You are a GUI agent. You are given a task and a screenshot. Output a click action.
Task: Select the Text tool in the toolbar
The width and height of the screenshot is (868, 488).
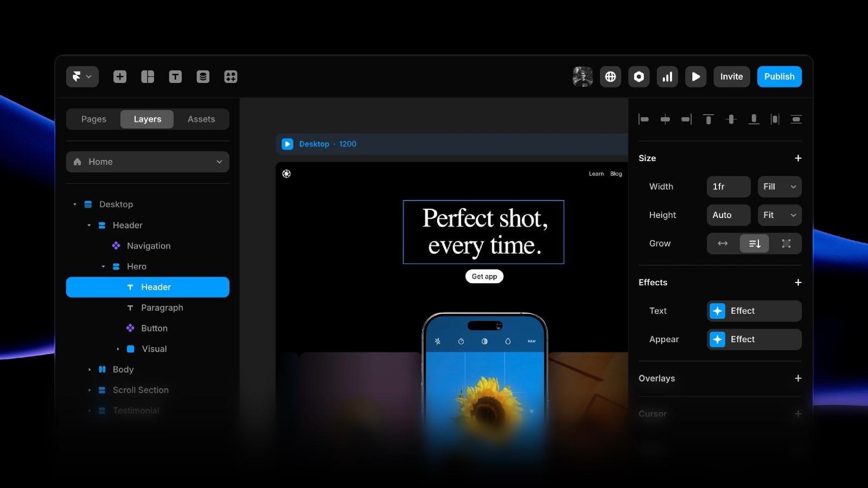pyautogui.click(x=175, y=76)
